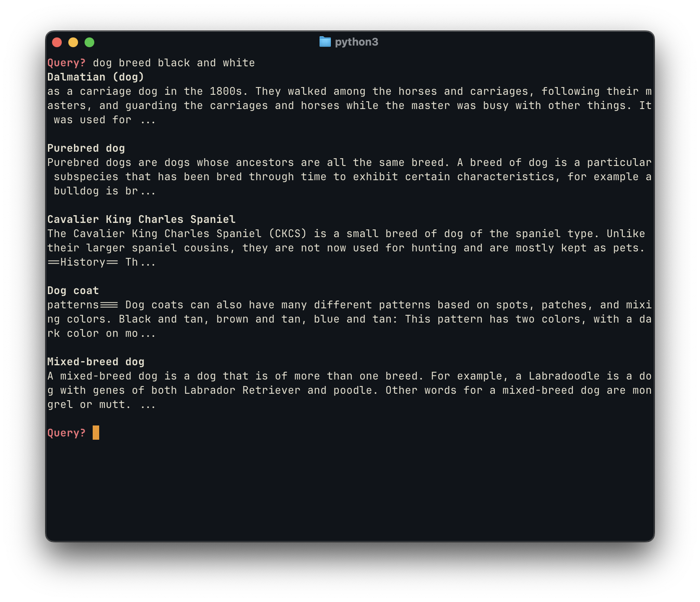Click the folder icon in the title bar

[325, 42]
